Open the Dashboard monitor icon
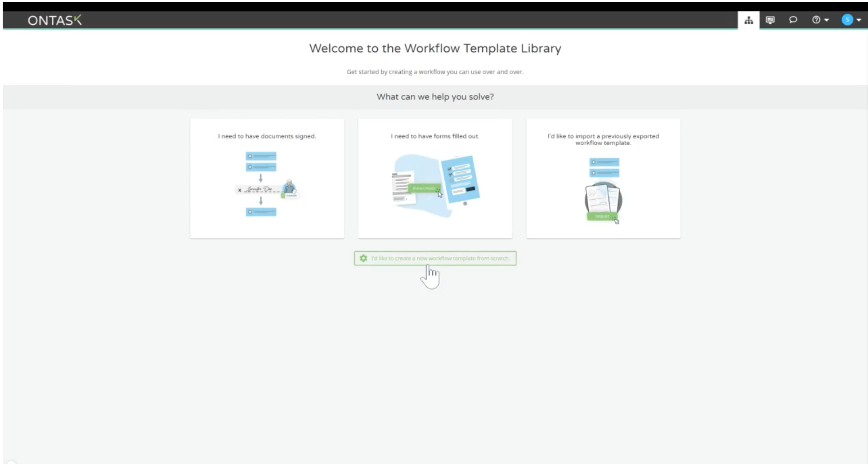The image size is (868, 464). (x=770, y=20)
